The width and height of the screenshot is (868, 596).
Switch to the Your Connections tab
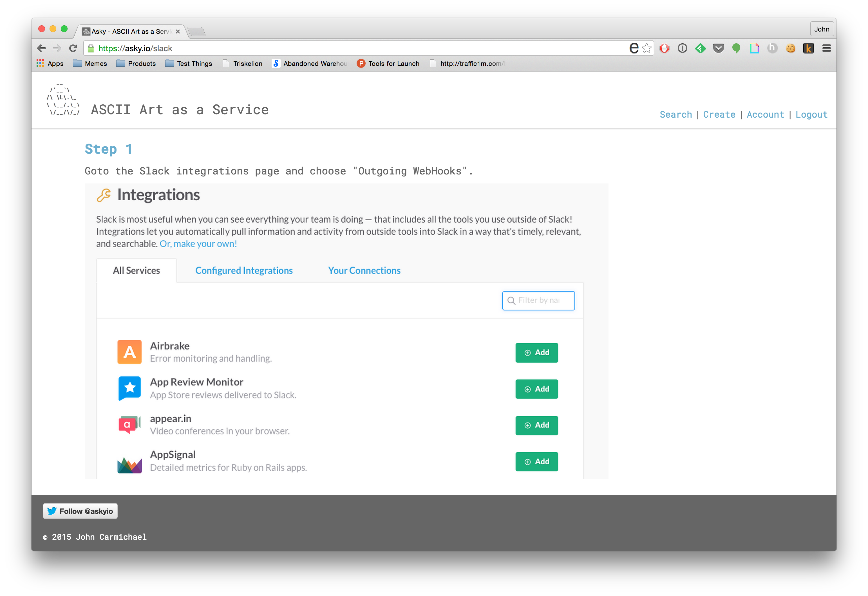[x=364, y=270]
